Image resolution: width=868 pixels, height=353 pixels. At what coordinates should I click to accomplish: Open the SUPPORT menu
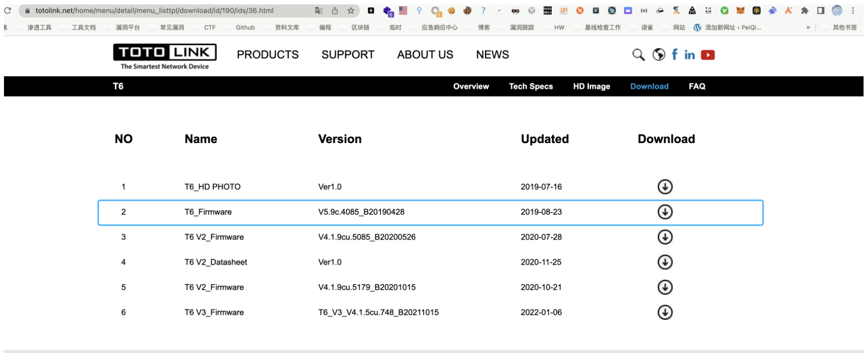tap(348, 55)
